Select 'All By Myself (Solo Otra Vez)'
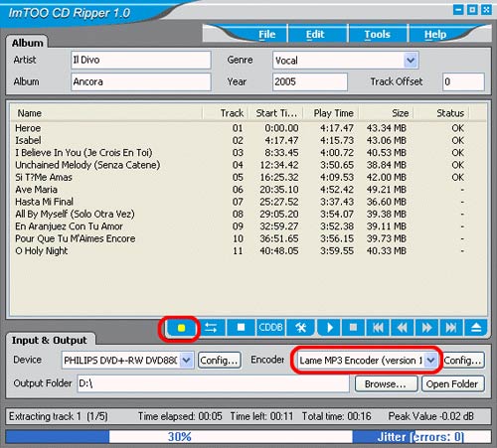 75,214
